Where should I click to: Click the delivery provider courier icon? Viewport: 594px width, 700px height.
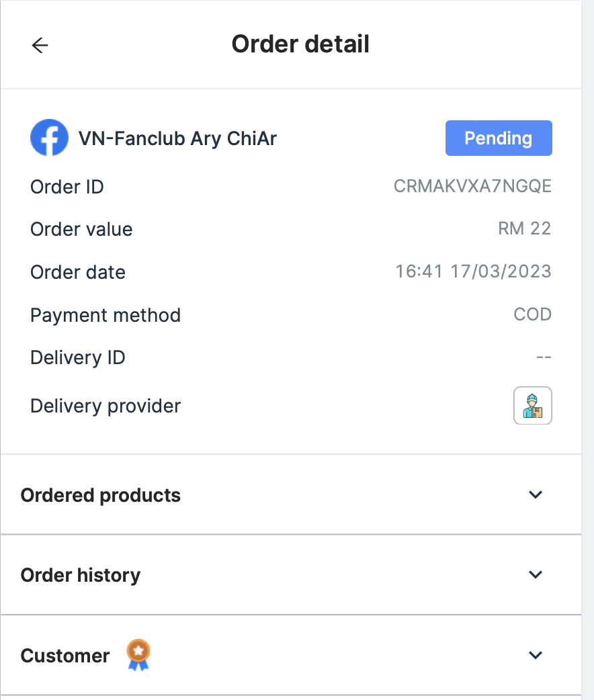533,406
